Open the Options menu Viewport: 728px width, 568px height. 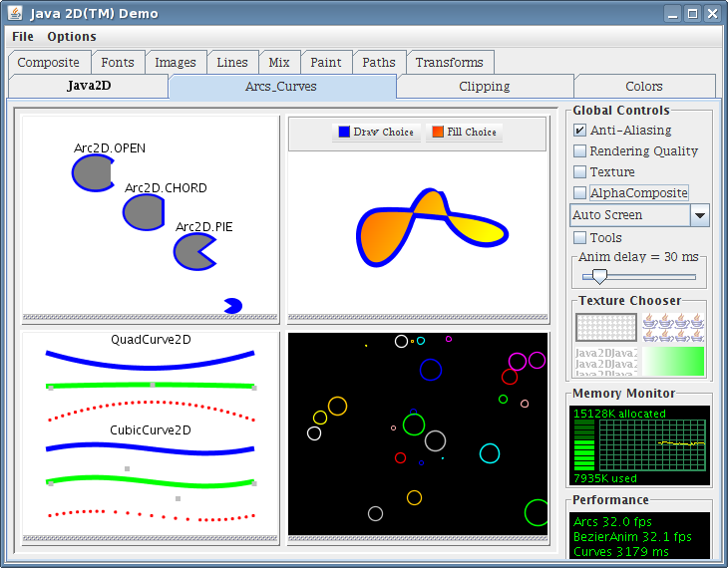click(x=72, y=37)
